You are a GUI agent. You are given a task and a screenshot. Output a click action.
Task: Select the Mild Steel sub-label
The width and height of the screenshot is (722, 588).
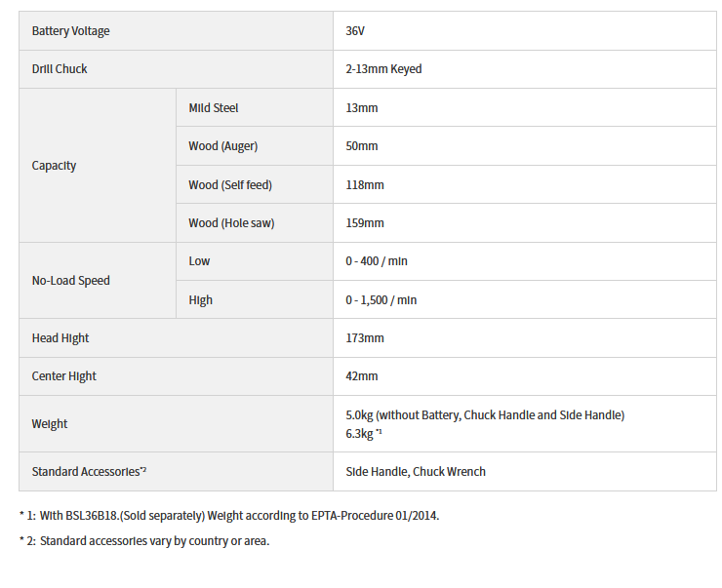tap(214, 108)
